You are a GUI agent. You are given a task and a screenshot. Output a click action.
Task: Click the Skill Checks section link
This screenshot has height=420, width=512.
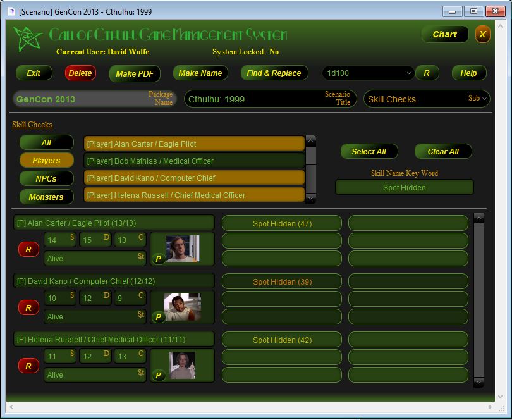click(32, 125)
